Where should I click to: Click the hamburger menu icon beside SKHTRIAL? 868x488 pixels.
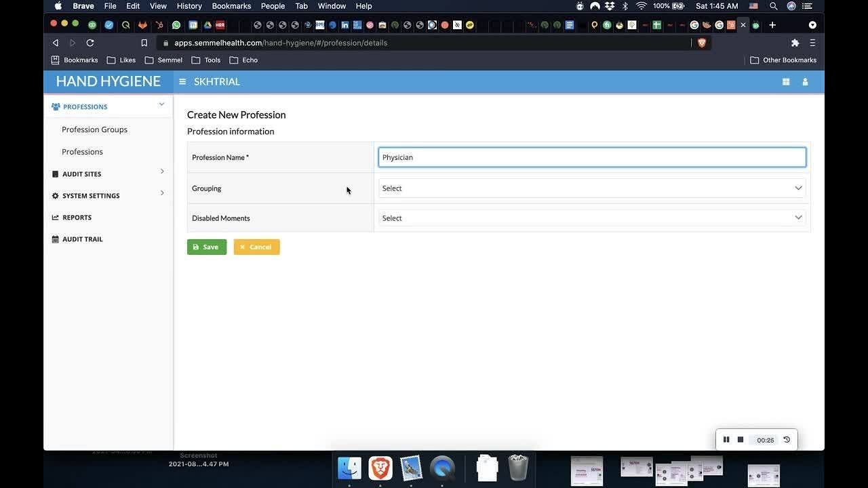pos(182,81)
